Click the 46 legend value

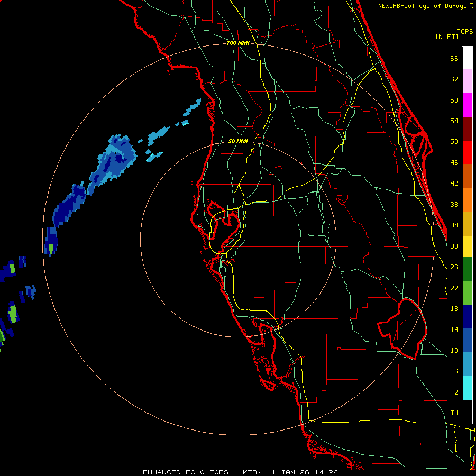[454, 163]
